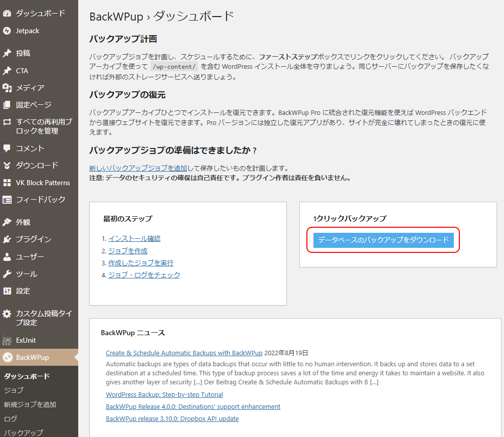Follow the 作成したジョブを実行 link
The width and height of the screenshot is (504, 437).
[141, 263]
